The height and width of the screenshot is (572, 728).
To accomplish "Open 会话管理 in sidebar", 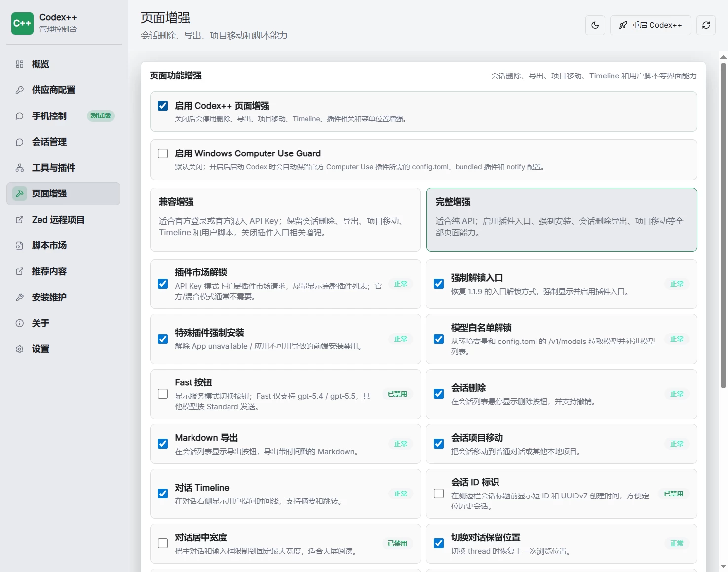I will point(64,142).
